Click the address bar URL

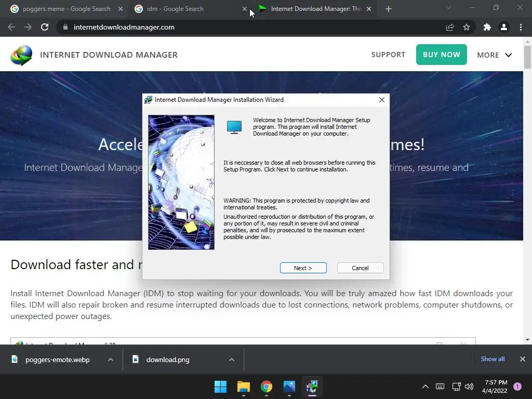pos(124,27)
